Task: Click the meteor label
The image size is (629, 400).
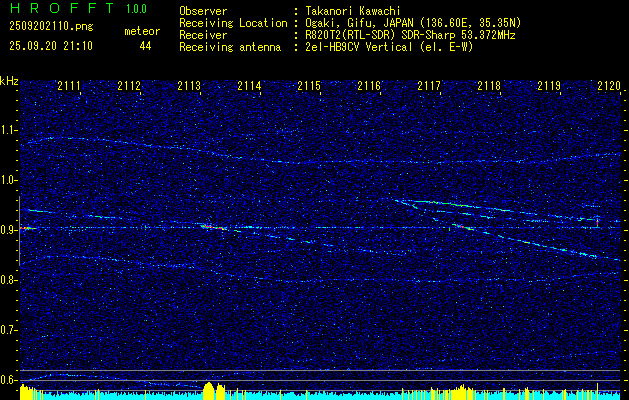Action: (x=142, y=31)
